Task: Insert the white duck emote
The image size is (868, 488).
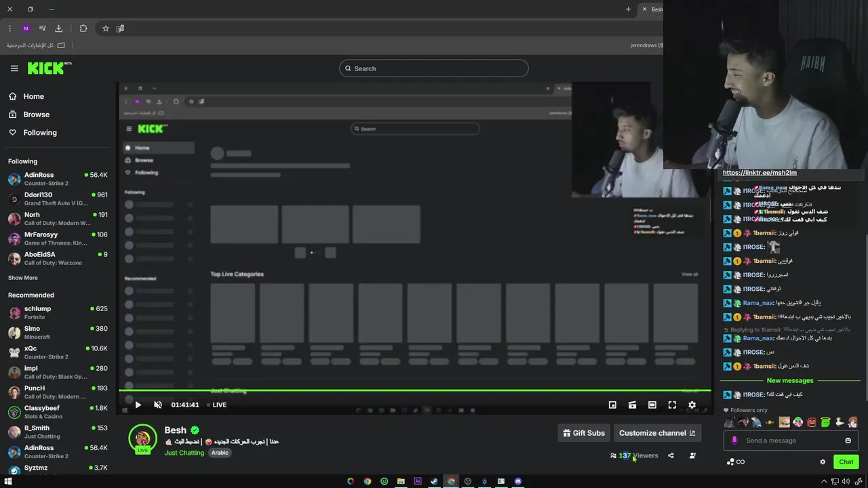Action: pyautogui.click(x=839, y=422)
